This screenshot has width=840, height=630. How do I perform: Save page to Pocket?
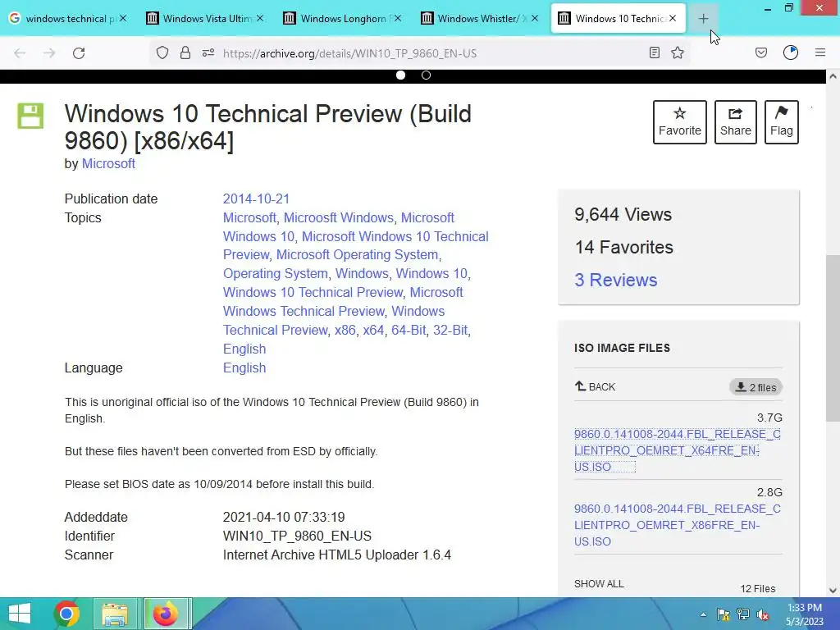(761, 52)
